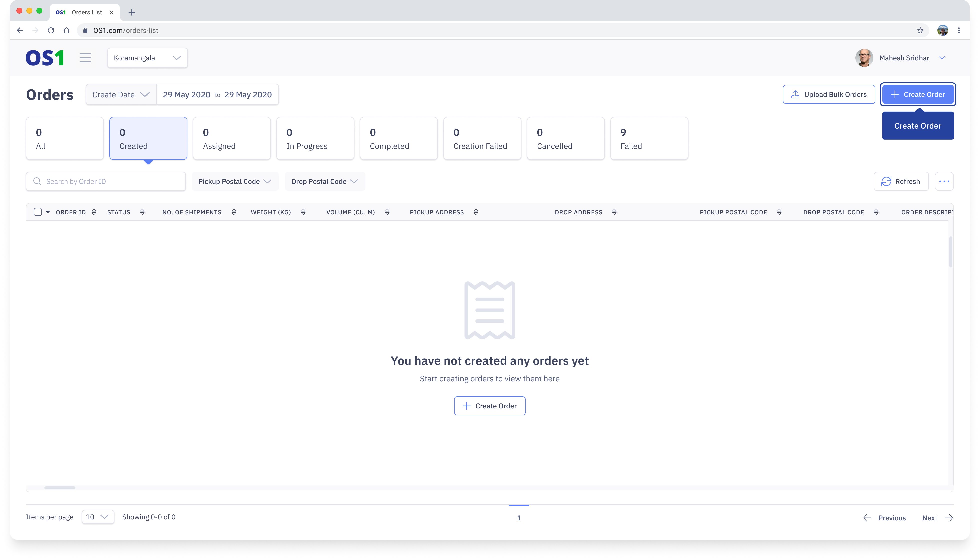This screenshot has width=980, height=560.
Task: Expand the Koramangala location dropdown
Action: pyautogui.click(x=148, y=58)
